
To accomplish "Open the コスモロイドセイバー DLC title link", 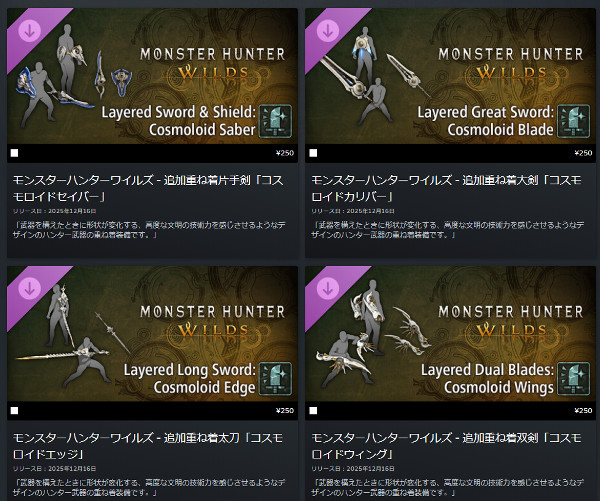I will tap(148, 188).
